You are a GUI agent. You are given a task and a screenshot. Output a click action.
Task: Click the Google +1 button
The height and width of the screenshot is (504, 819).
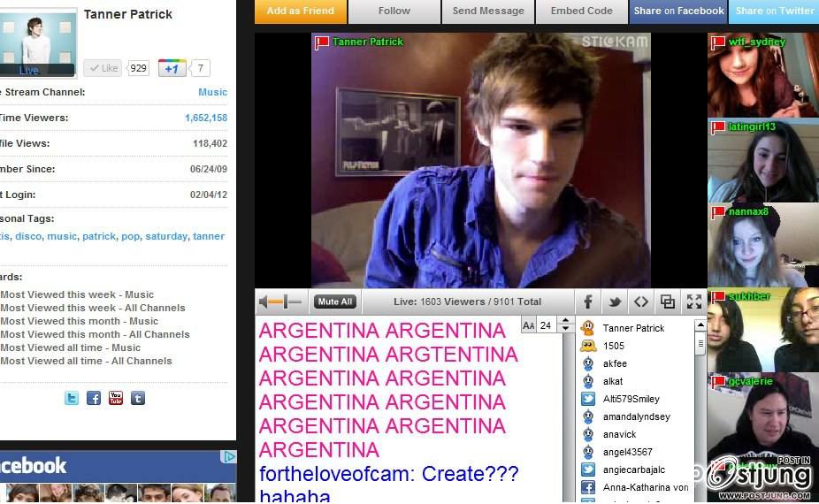click(172, 68)
